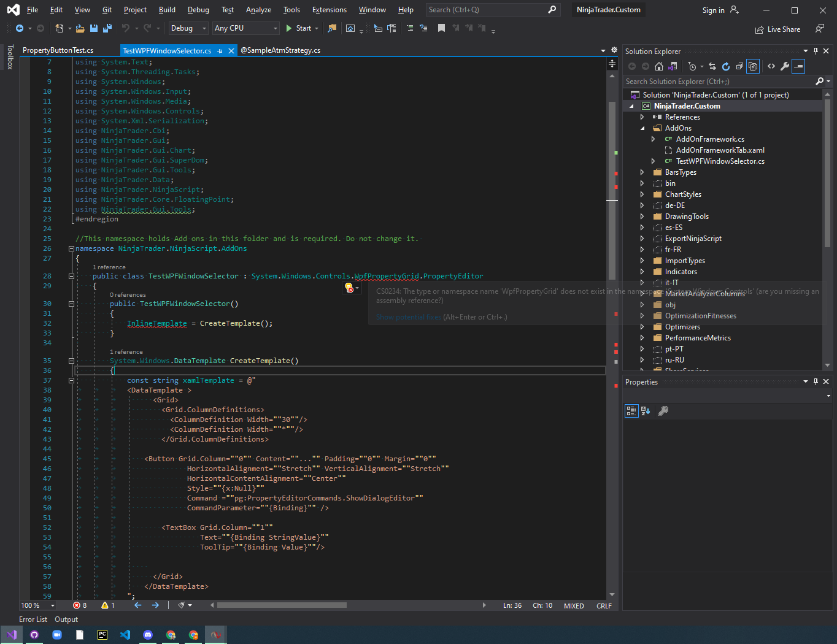The width and height of the screenshot is (837, 644).
Task: Open Properties via the wrench icon
Action: [x=784, y=66]
